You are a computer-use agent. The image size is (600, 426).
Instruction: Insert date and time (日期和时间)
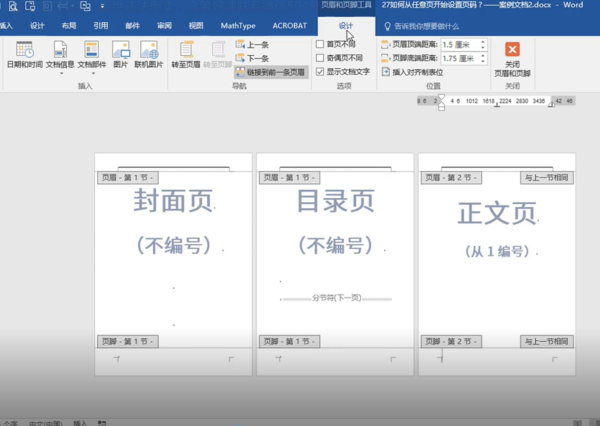coord(25,55)
